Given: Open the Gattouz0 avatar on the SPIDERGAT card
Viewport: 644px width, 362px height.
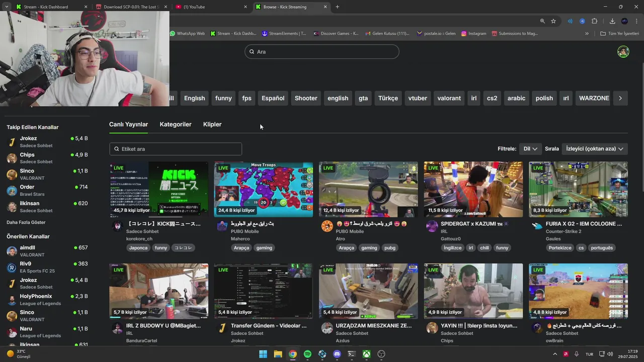Looking at the screenshot, I should tap(432, 226).
